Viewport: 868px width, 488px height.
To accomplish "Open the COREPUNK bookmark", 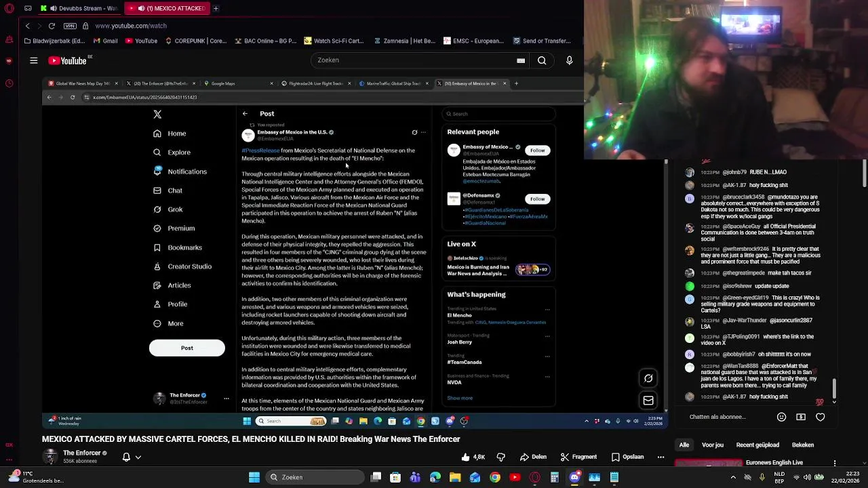I will 195,41.
